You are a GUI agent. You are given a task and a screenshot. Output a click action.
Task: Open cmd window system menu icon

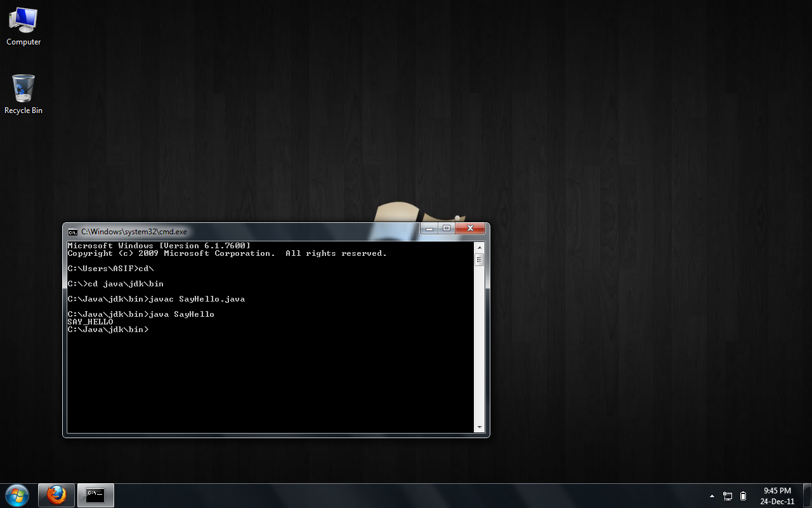pyautogui.click(x=73, y=232)
